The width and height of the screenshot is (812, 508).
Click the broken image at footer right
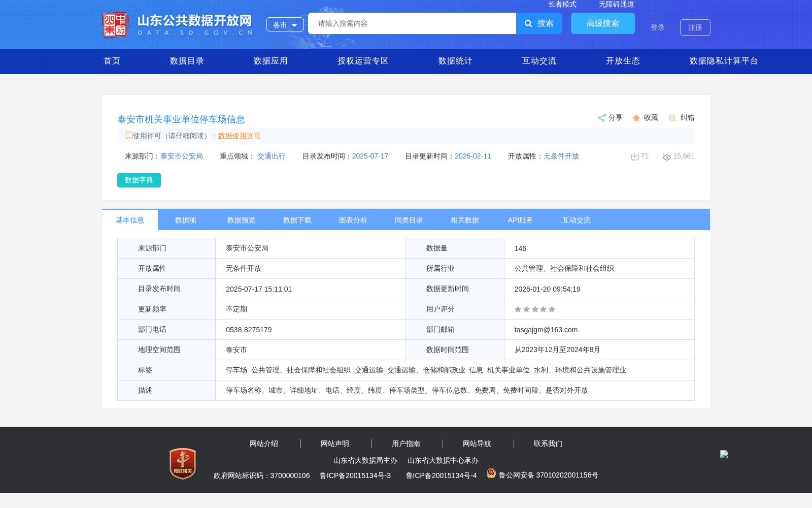724,454
